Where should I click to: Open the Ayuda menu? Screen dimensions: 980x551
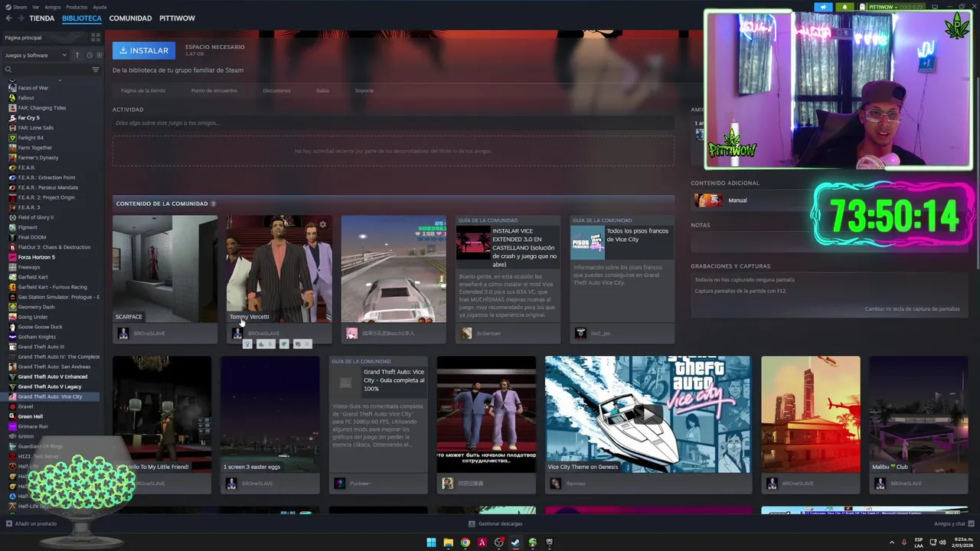[x=100, y=7]
